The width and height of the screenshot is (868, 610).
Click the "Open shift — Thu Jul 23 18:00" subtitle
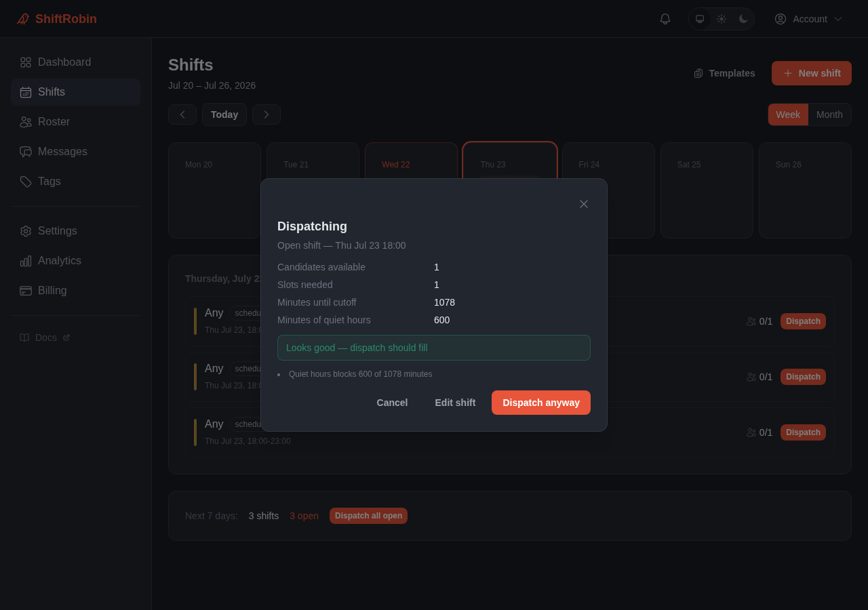tap(341, 245)
